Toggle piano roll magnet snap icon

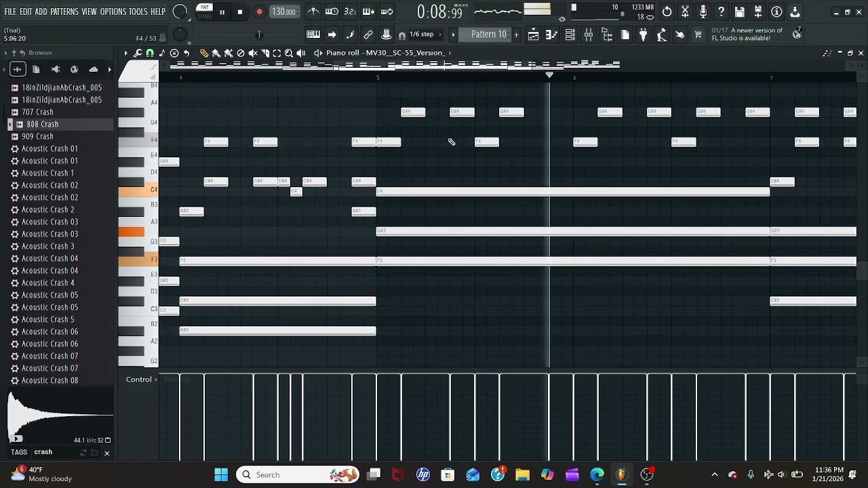click(x=150, y=53)
